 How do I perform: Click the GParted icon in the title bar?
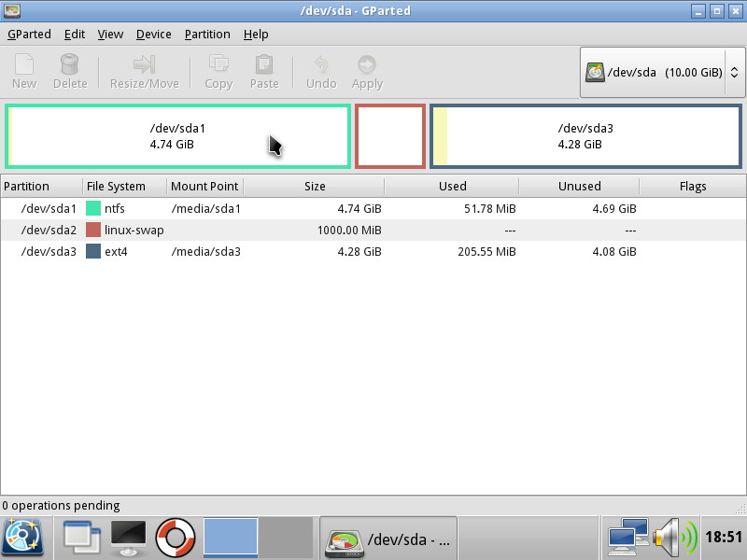coord(12,10)
